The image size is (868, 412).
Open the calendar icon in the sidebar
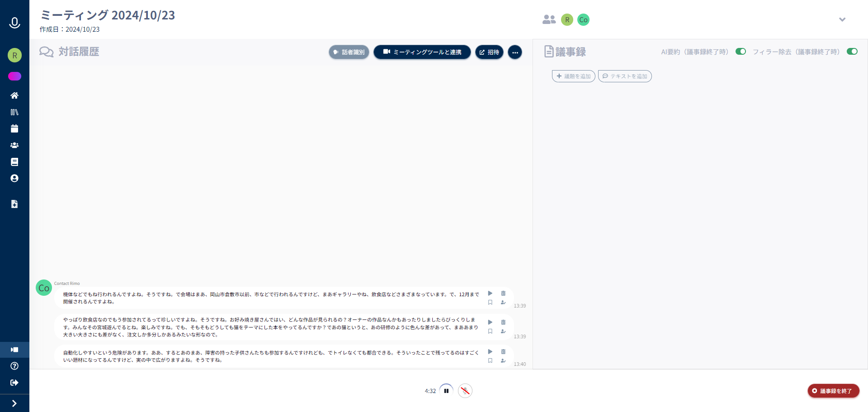pos(14,129)
